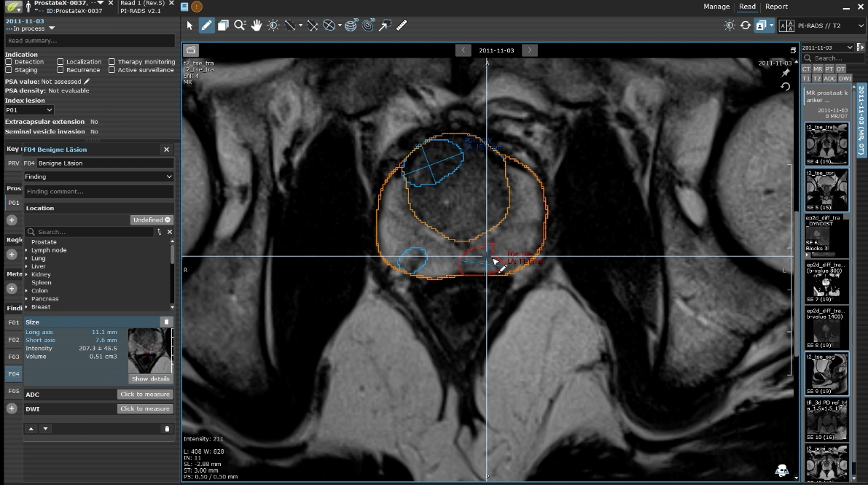This screenshot has height=485, width=868.
Task: Select the ruler calibration tool
Action: coord(402,26)
